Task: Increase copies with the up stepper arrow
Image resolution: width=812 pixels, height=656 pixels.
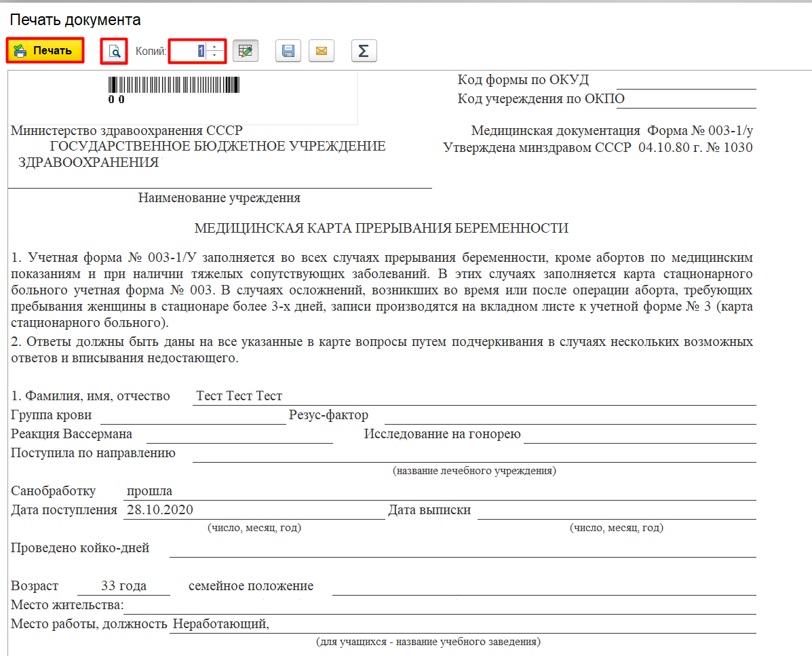Action: pos(214,47)
